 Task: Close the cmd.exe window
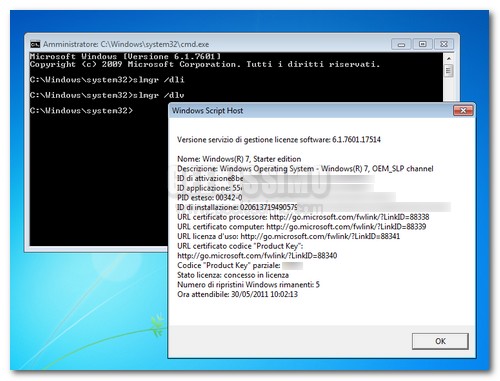(x=444, y=44)
